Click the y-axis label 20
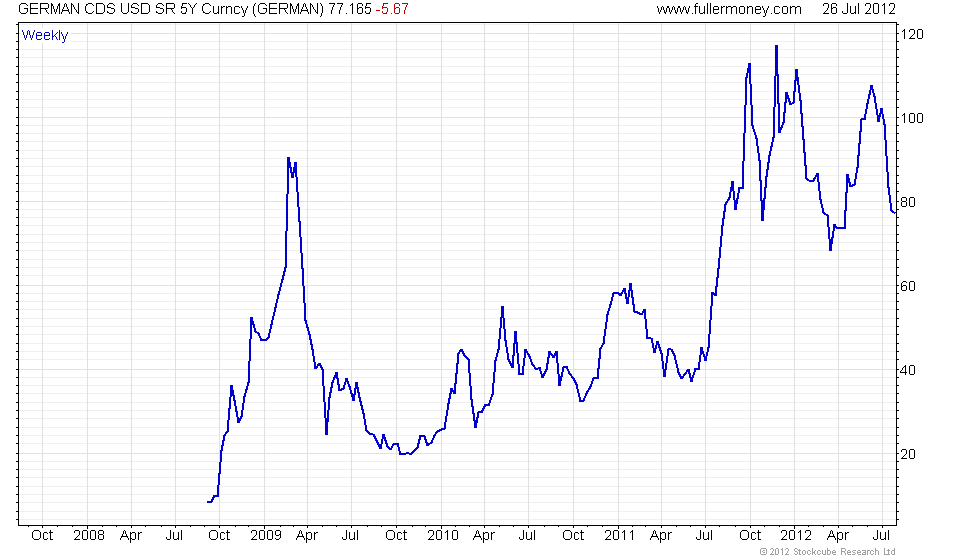The height and width of the screenshot is (560, 980). 908,454
